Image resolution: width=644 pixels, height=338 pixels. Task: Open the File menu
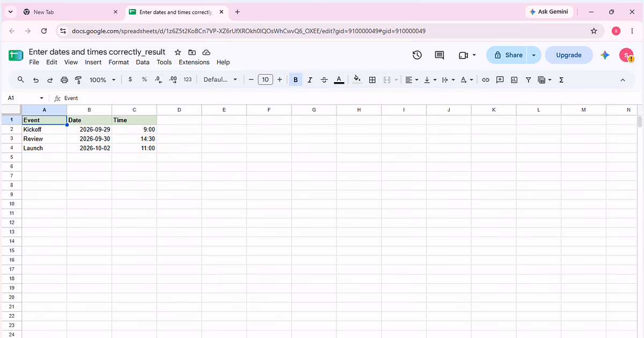[34, 62]
